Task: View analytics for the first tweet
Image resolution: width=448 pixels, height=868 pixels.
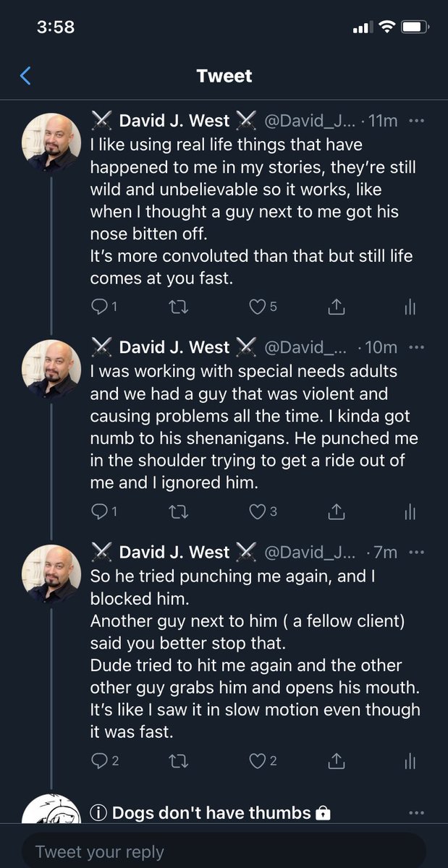Action: pyautogui.click(x=410, y=307)
